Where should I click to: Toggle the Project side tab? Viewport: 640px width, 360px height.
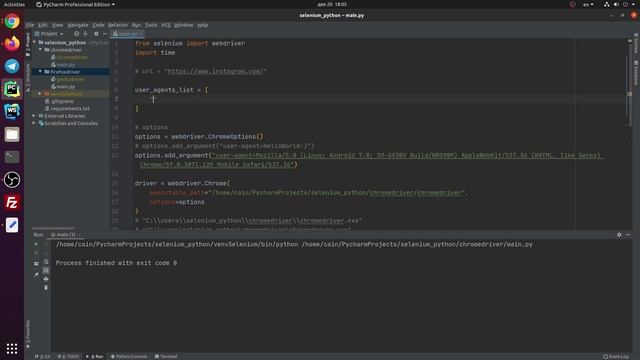28,44
